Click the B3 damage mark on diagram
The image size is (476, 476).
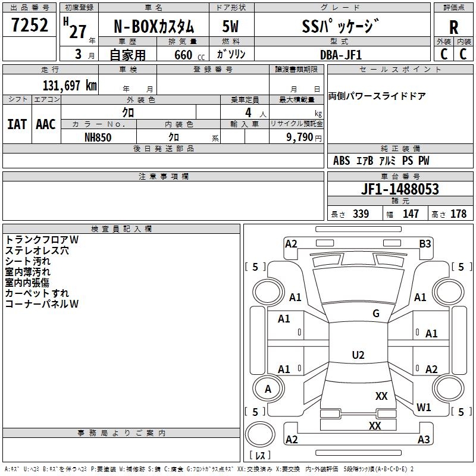(x=425, y=243)
